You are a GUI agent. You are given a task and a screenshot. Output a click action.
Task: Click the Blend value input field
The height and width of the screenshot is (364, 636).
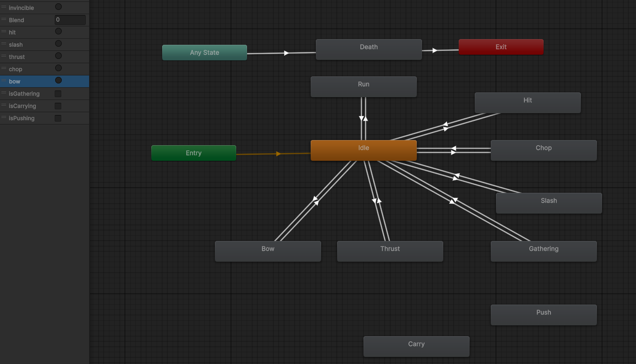tap(70, 20)
